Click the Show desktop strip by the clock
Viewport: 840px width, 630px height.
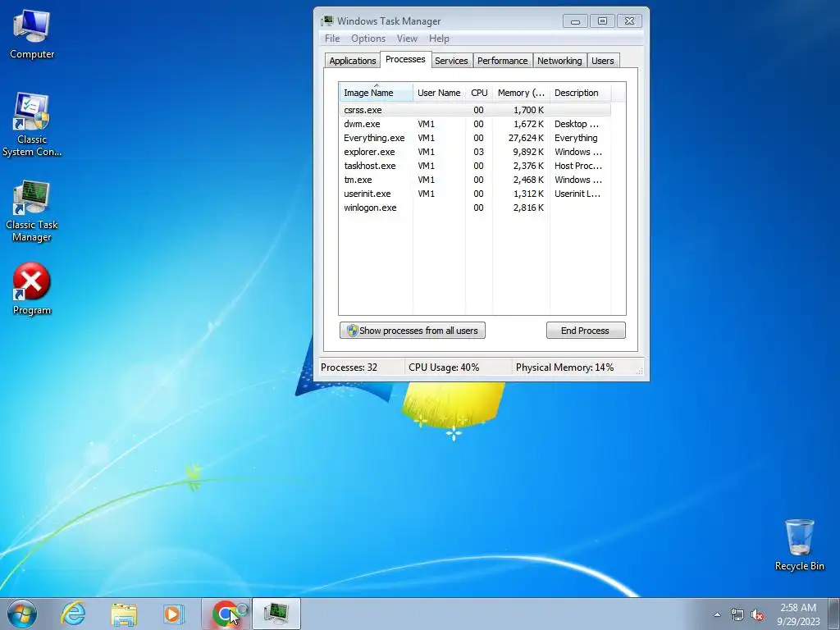click(x=834, y=614)
